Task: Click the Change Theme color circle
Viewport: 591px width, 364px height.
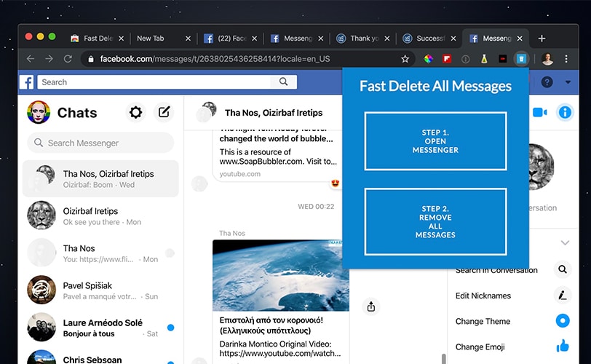Action: (x=563, y=321)
